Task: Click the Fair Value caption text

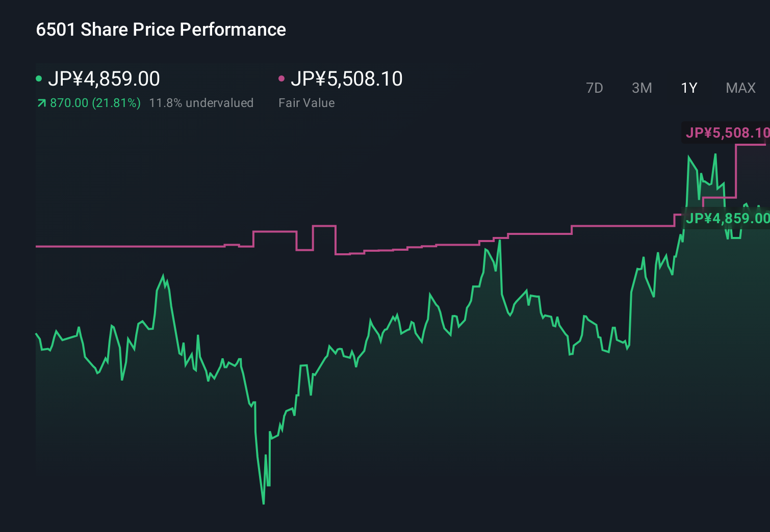Action: pyautogui.click(x=306, y=102)
